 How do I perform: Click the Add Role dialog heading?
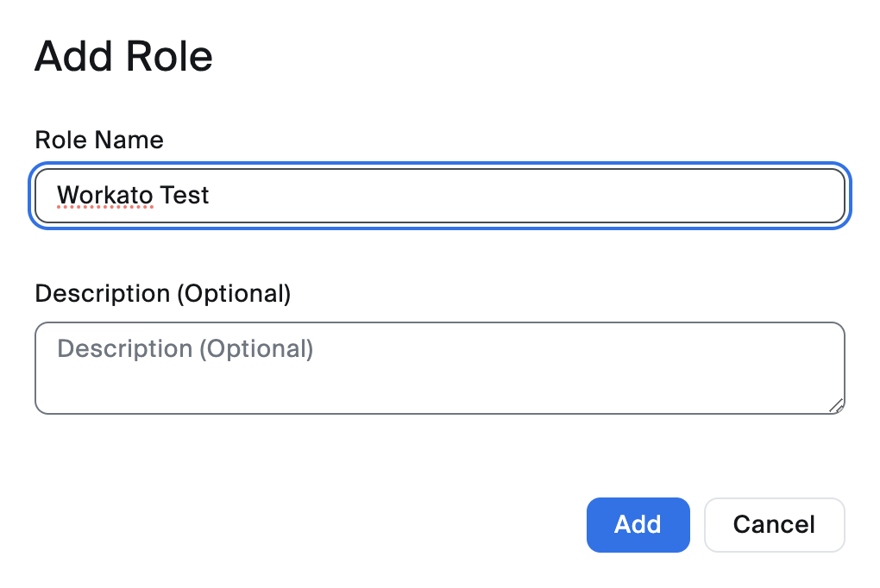pos(123,55)
